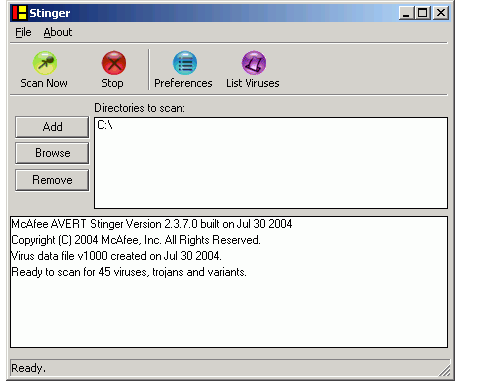Image resolution: width=495 pixels, height=382 pixels.
Task: Click the Virus data file v1000 line
Action: (116, 256)
